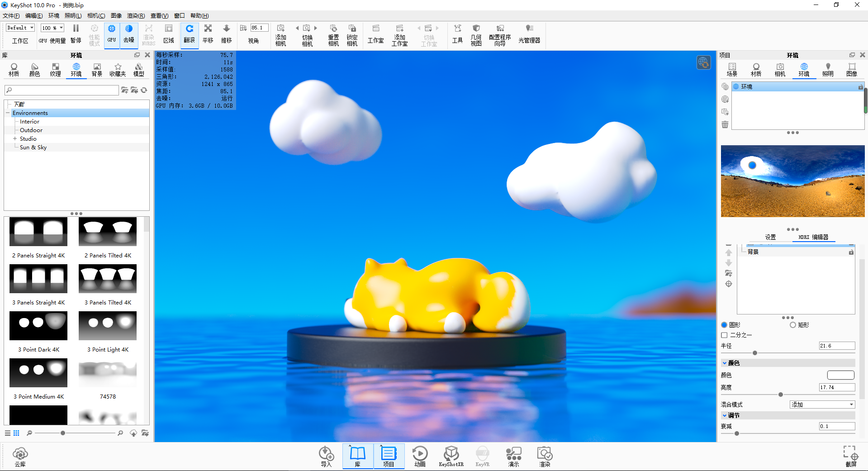Open the 几何视图 geometry view

476,35
